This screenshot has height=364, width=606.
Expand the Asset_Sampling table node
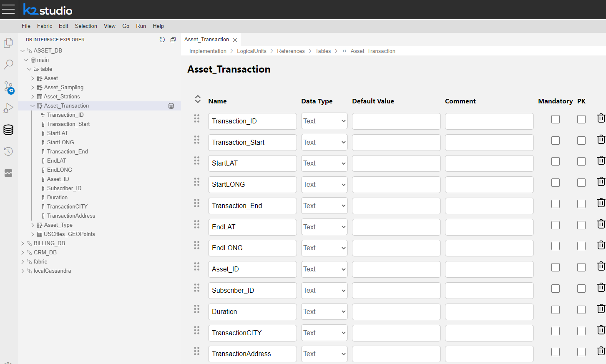click(33, 88)
